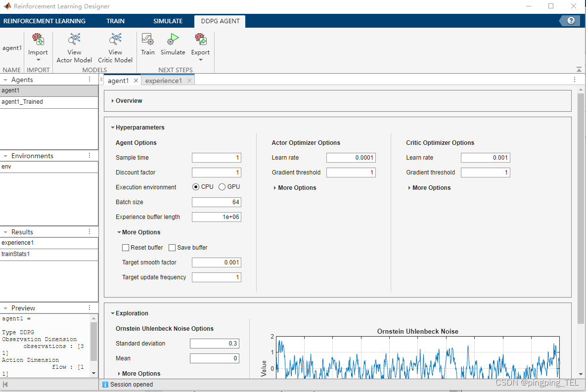The height and width of the screenshot is (392, 586).
Task: Click Preview panel scroll down arrow
Action: coord(93,373)
